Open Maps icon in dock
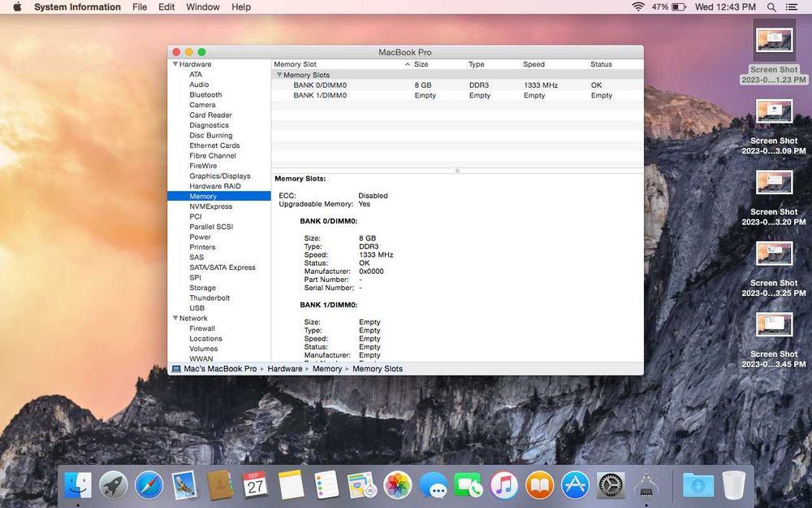812x508 pixels. pyautogui.click(x=362, y=486)
